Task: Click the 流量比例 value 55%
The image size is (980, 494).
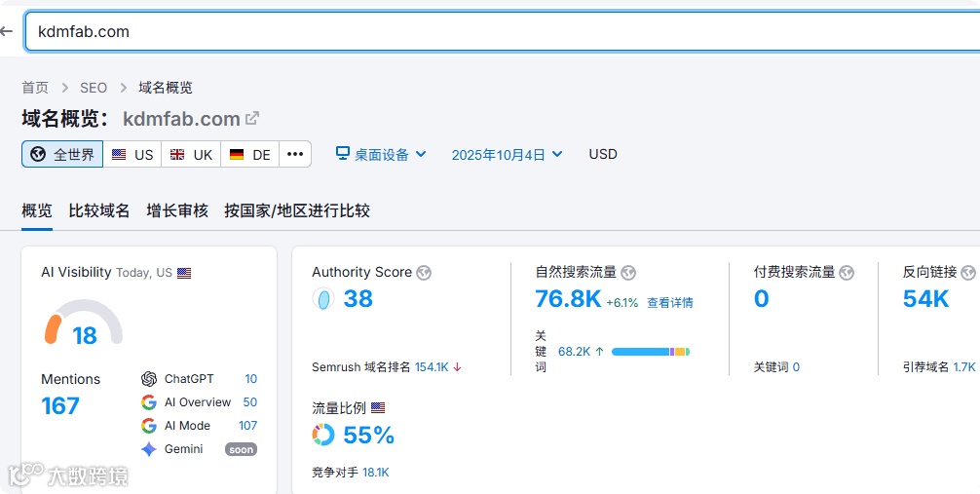Action: coord(369,436)
